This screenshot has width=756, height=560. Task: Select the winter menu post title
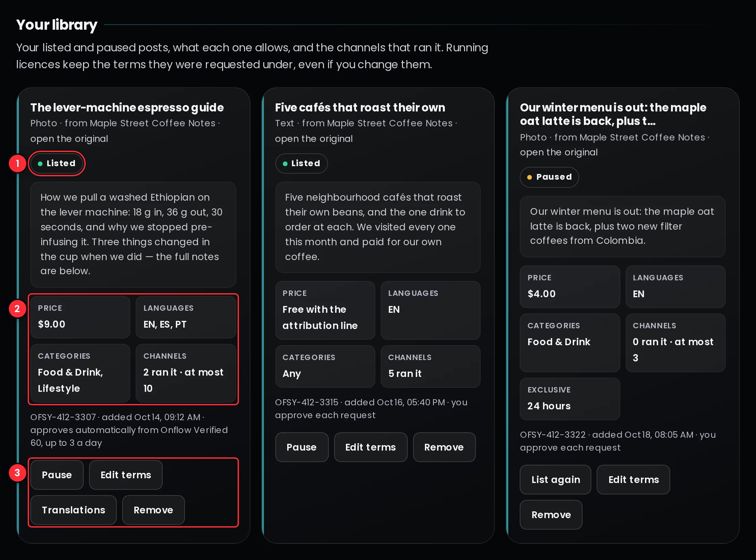(613, 114)
